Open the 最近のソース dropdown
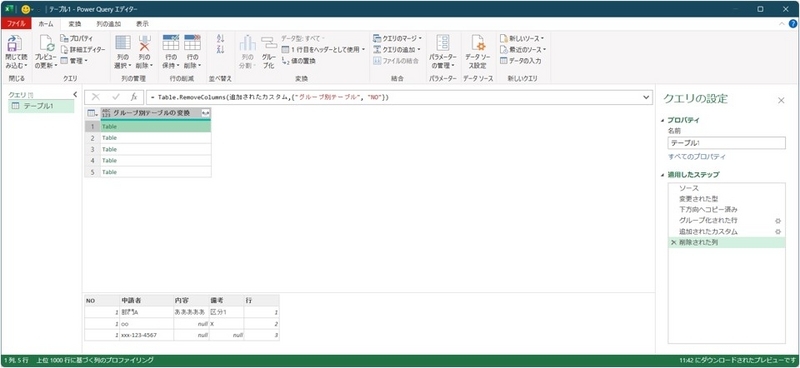 [x=523, y=50]
